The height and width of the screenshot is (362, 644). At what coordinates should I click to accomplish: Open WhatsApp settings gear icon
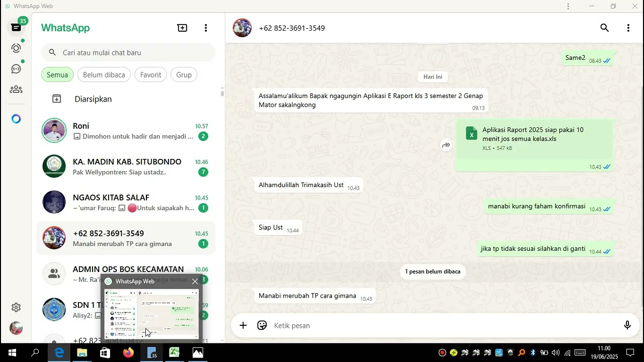pos(16,307)
